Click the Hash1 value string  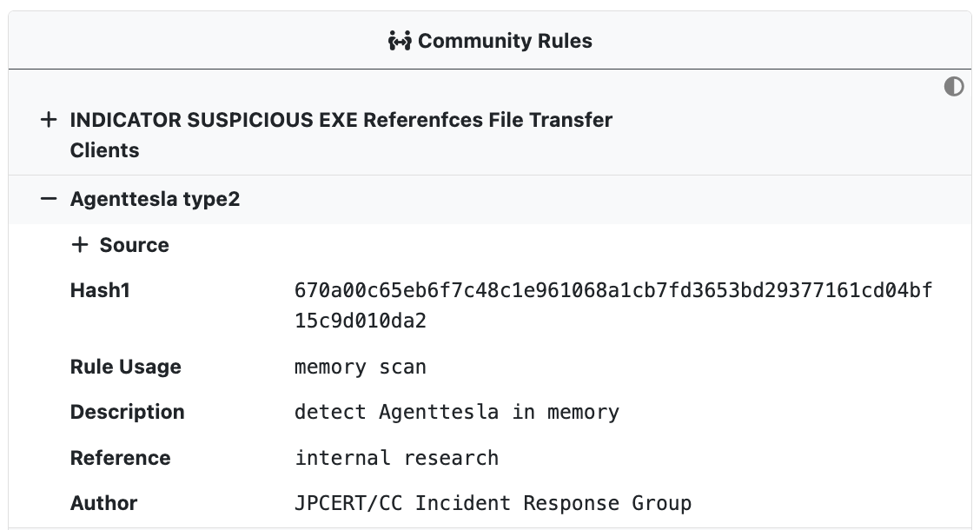pyautogui.click(x=613, y=306)
